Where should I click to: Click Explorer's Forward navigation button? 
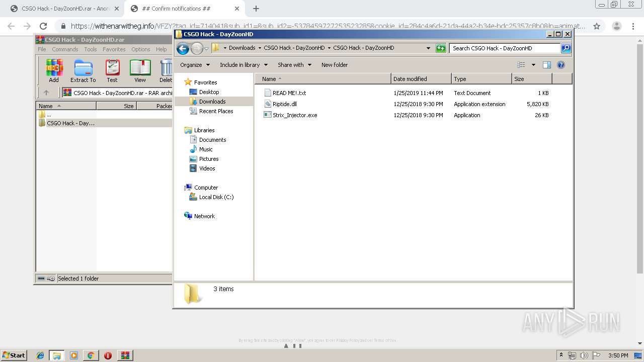[x=197, y=48]
